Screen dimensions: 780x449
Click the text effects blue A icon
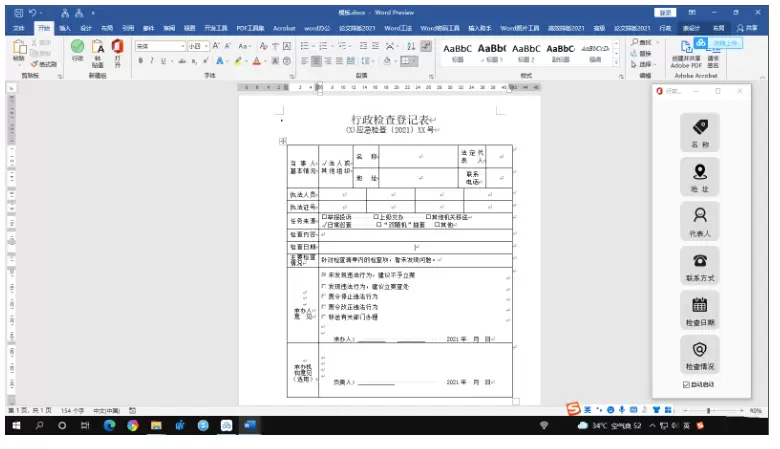click(x=219, y=61)
